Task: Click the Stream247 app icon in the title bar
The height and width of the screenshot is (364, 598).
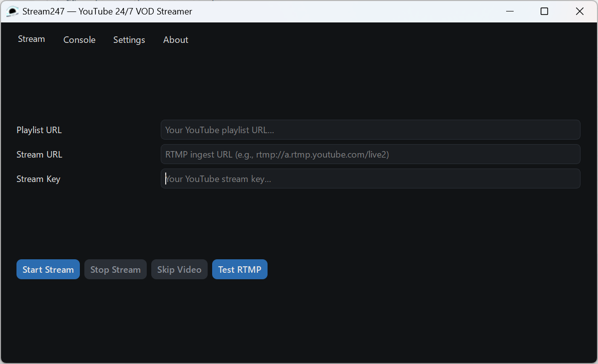Action: 12,11
